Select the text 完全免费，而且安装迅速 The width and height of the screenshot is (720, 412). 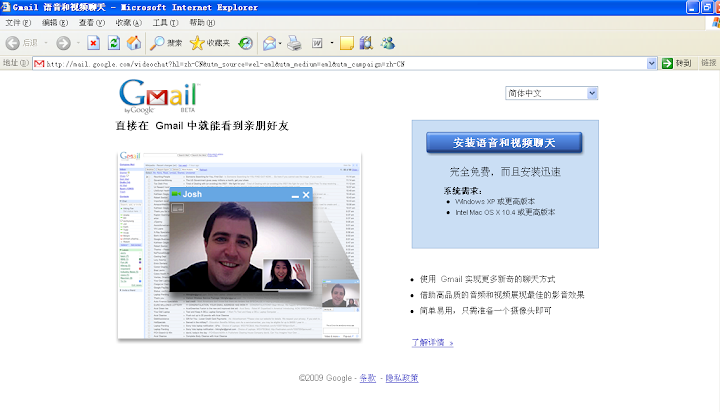pyautogui.click(x=505, y=172)
